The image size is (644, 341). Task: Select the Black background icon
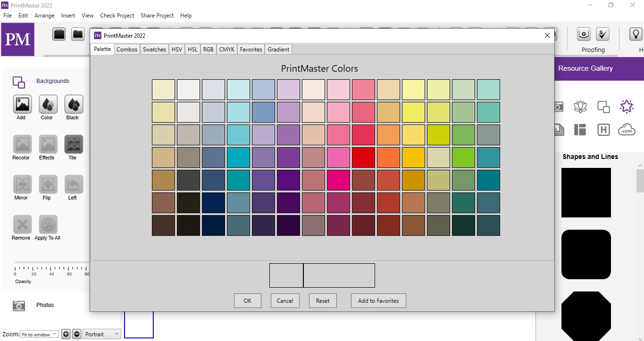[73, 104]
